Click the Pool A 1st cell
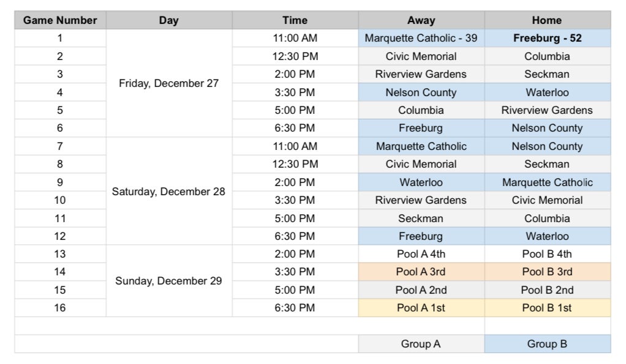This screenshot has width=626, height=364. pyautogui.click(x=421, y=308)
